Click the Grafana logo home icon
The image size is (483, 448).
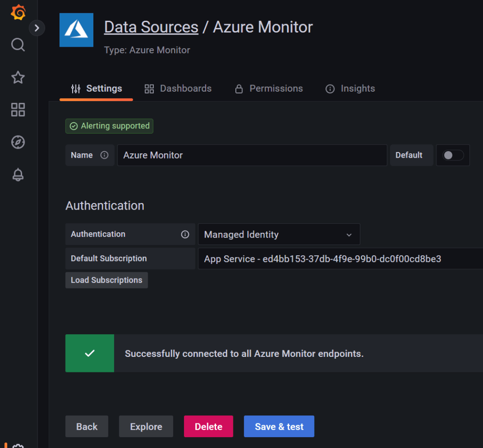[18, 13]
